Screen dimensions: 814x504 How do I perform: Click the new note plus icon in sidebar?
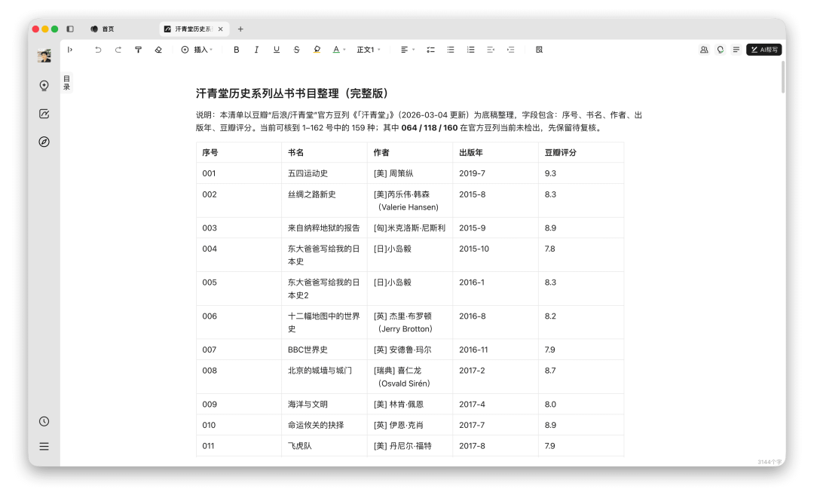(44, 85)
